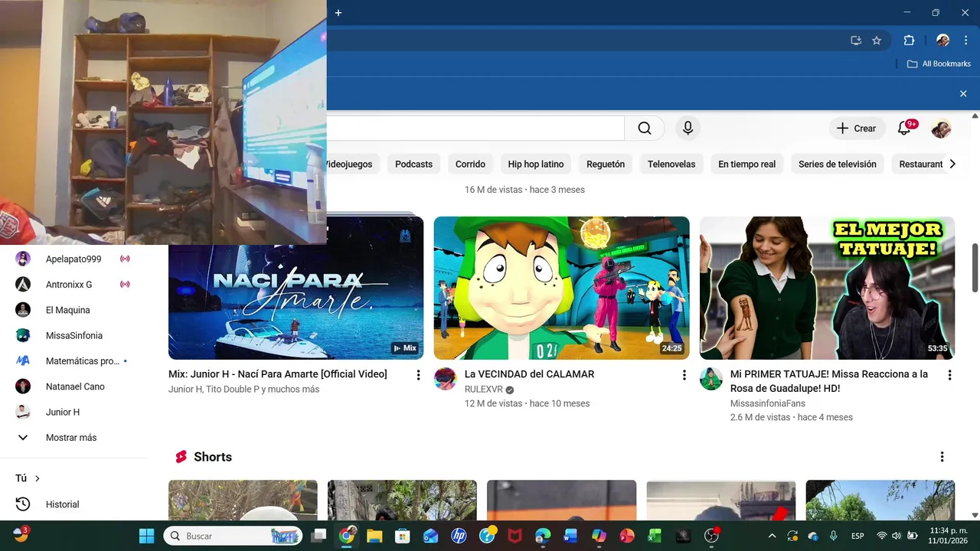Screen dimensions: 980x551
Task: Open the YouTube account avatar menu
Action: point(941,129)
